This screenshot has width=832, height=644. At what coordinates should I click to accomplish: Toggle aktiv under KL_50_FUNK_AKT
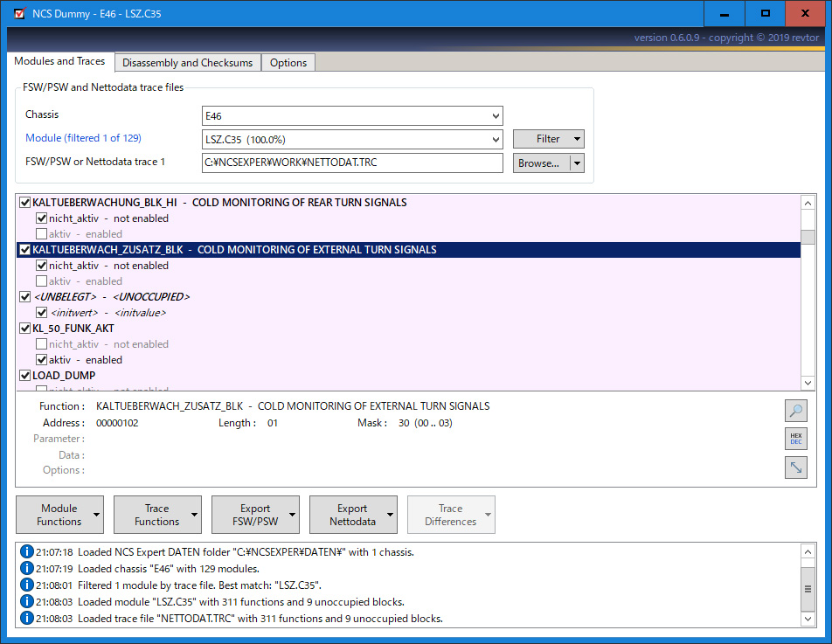coord(41,360)
